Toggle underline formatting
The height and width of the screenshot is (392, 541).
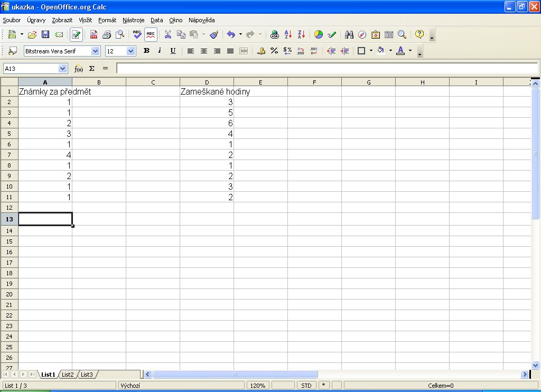[x=173, y=51]
